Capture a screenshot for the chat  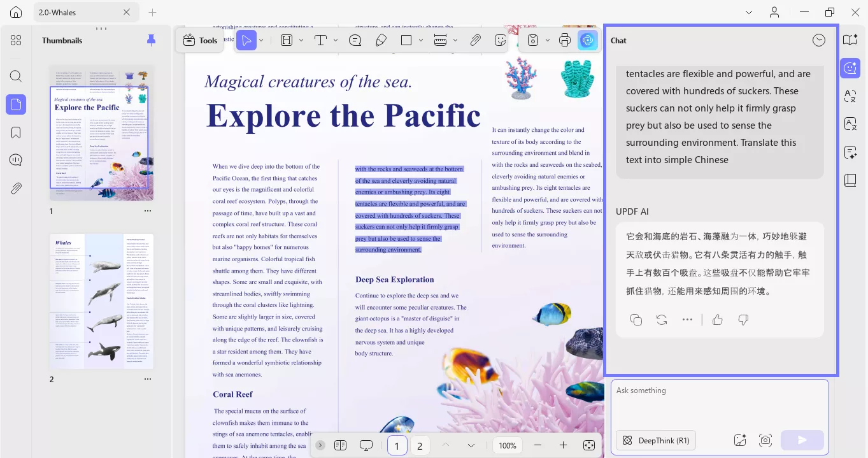(x=765, y=440)
